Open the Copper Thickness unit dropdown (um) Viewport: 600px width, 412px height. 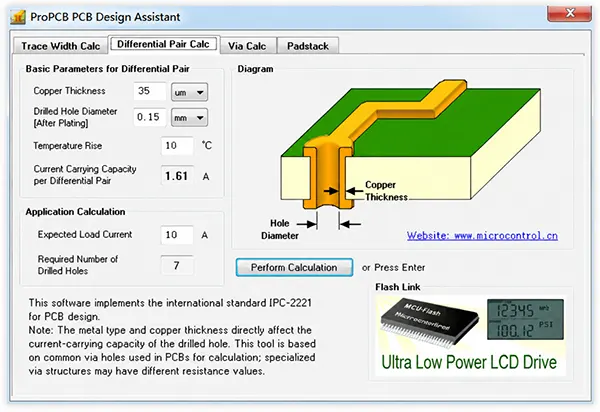(x=189, y=92)
